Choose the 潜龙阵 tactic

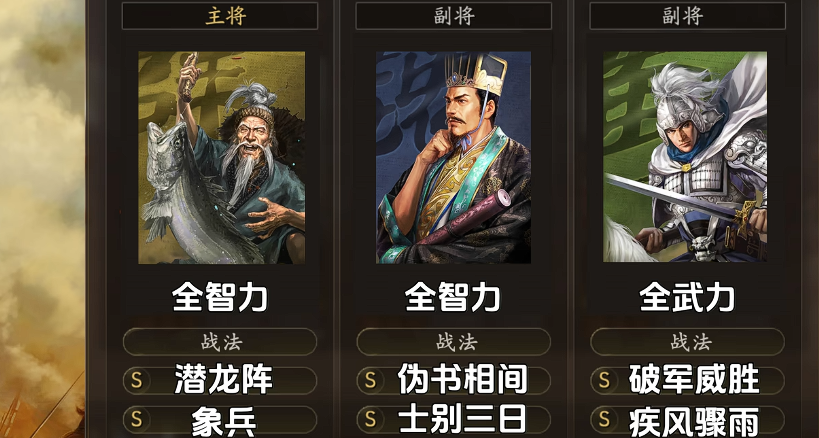[224, 380]
